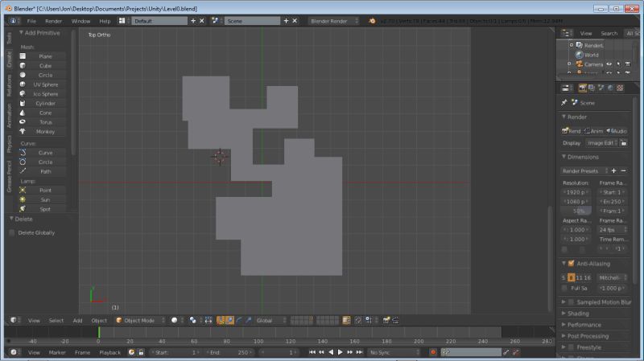The width and height of the screenshot is (644, 361).
Task: Click the 50% resolution scale slider
Action: point(576,211)
